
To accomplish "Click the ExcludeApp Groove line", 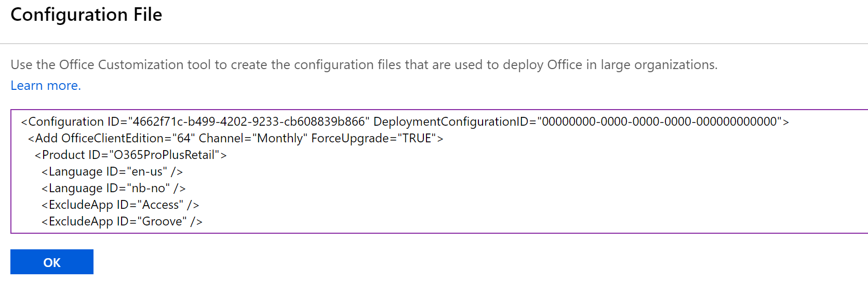I will point(122,221).
